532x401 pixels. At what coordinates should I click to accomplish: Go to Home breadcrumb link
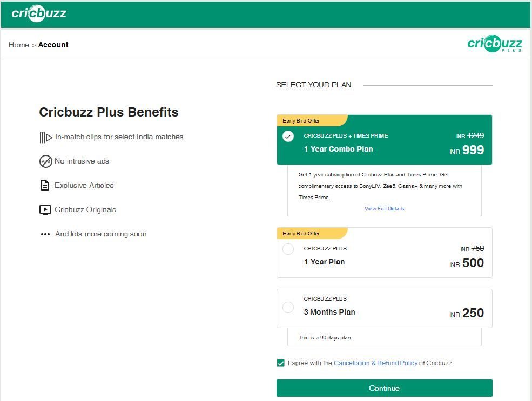click(18, 45)
